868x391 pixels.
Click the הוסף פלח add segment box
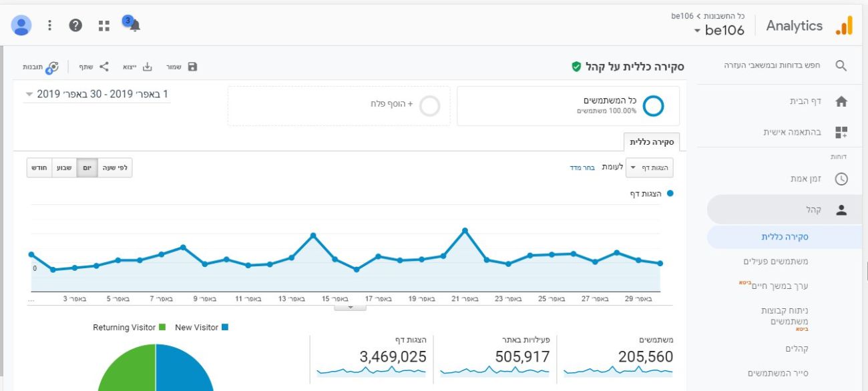339,105
